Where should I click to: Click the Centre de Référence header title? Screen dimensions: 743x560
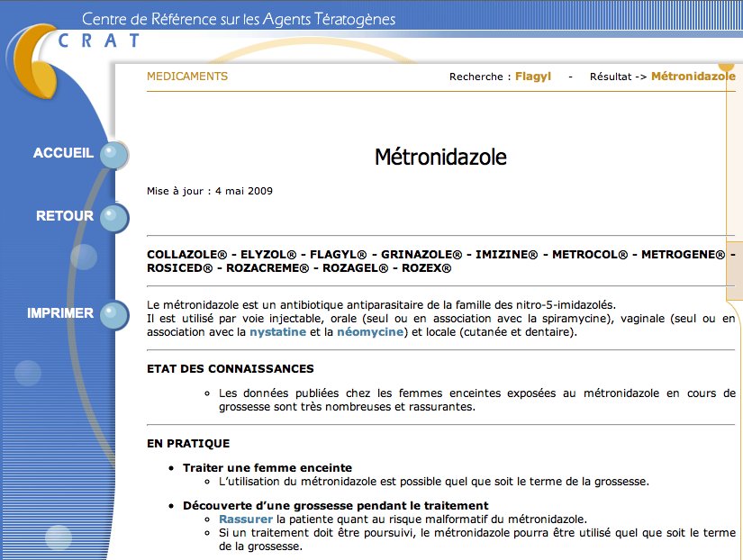click(239, 20)
